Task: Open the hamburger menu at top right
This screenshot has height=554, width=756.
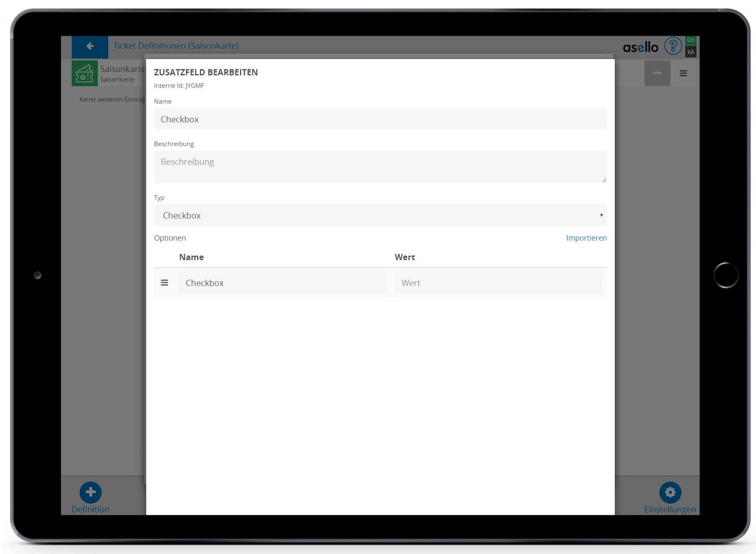Action: [683, 73]
